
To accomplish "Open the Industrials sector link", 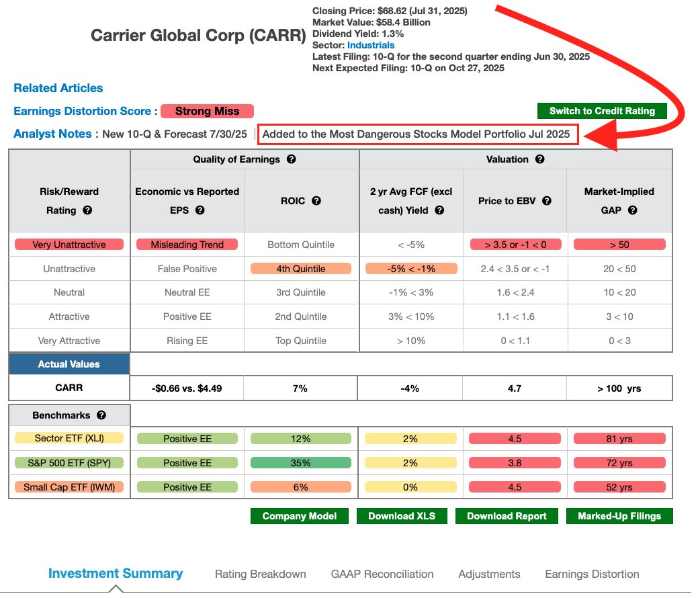I will point(371,45).
